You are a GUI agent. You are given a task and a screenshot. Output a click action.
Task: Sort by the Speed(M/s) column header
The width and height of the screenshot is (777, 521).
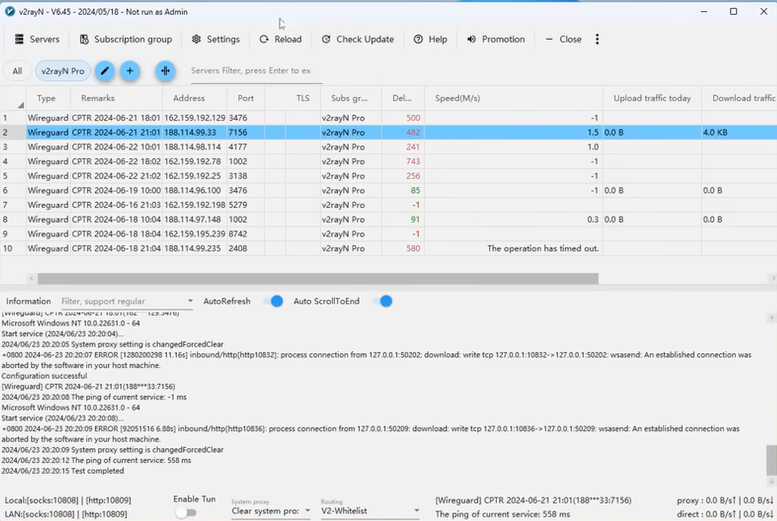(513, 98)
